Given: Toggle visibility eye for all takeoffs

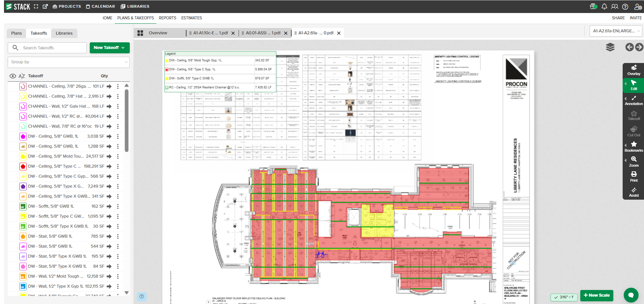Looking at the screenshot, I should (13, 76).
